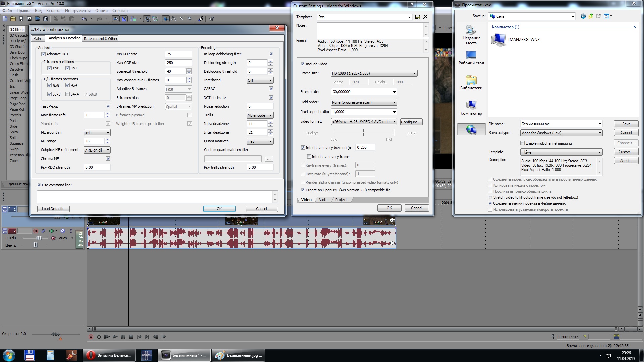Click Configure... codec button
This screenshot has width=644, height=362.
coord(411,122)
